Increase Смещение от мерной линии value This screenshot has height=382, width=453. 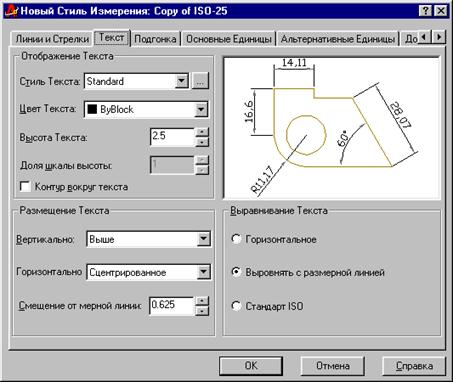point(202,301)
